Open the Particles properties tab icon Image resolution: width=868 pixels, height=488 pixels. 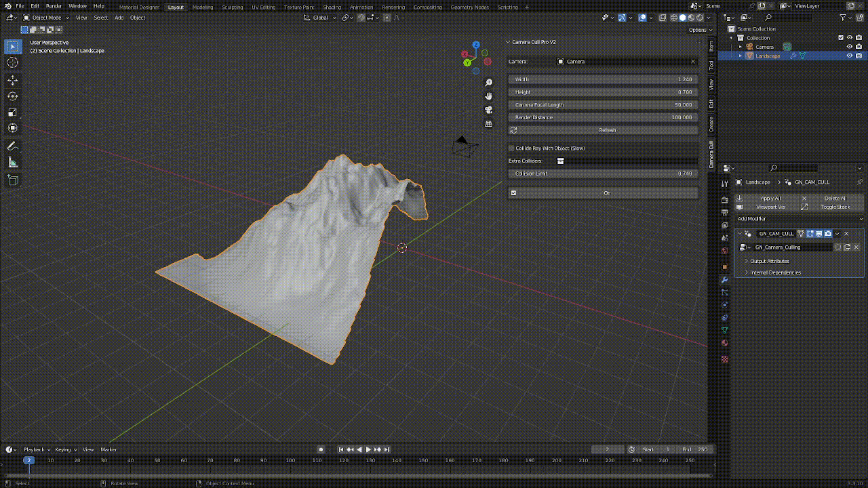pyautogui.click(x=724, y=292)
